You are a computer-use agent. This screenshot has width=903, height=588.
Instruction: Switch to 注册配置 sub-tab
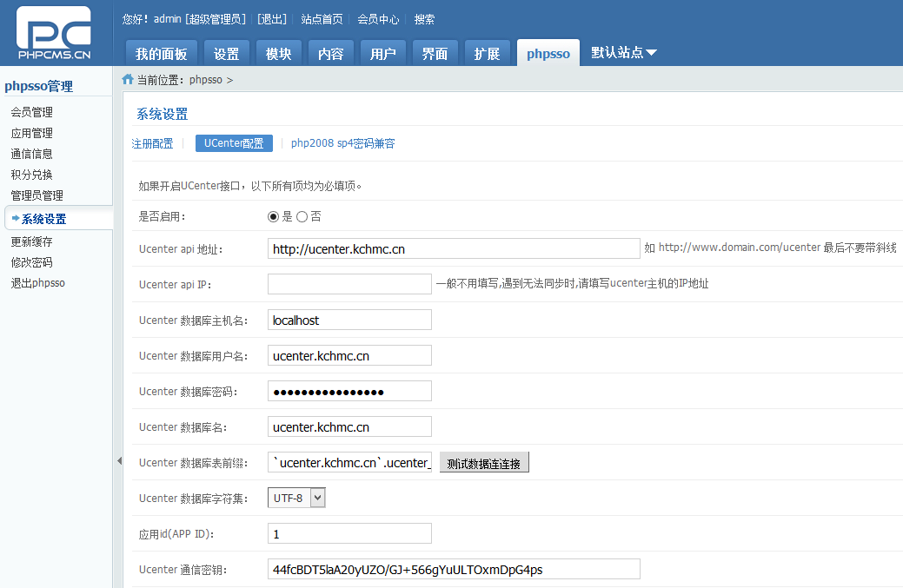point(152,143)
